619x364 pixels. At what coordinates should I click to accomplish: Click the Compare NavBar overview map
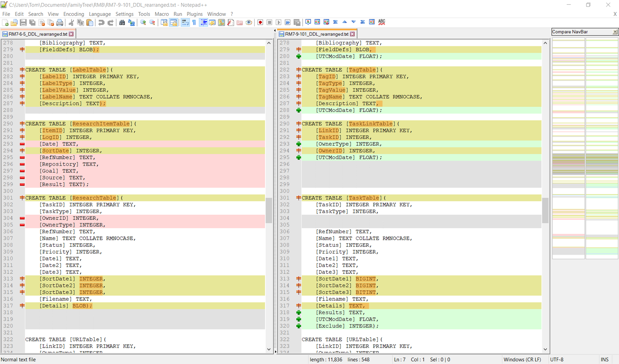585,148
